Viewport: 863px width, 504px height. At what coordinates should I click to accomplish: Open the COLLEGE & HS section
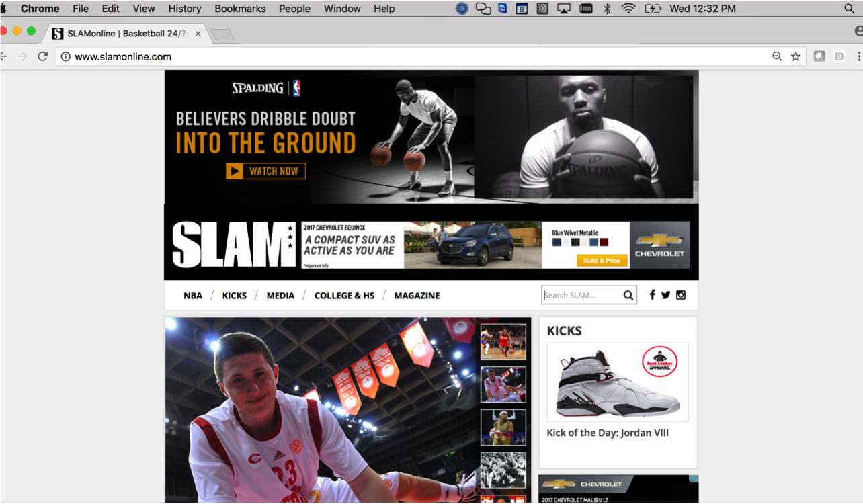(344, 296)
